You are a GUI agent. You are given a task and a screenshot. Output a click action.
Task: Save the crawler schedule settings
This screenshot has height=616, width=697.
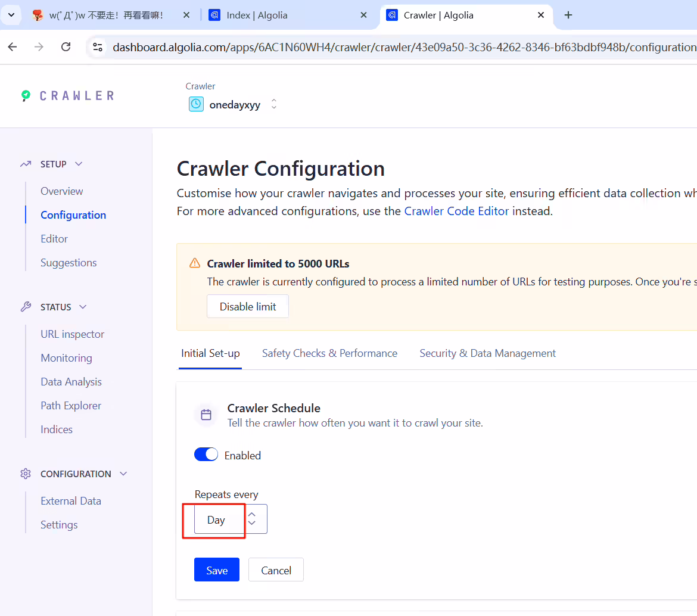[217, 570]
